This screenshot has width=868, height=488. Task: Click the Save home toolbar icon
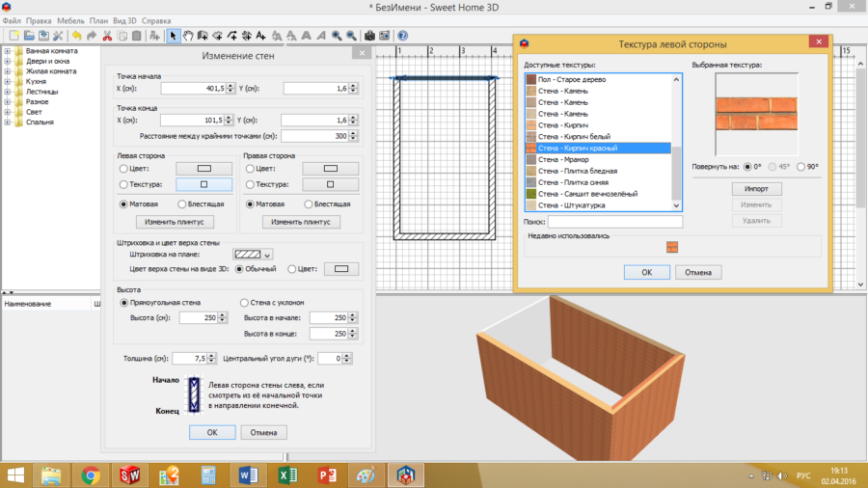pos(43,36)
